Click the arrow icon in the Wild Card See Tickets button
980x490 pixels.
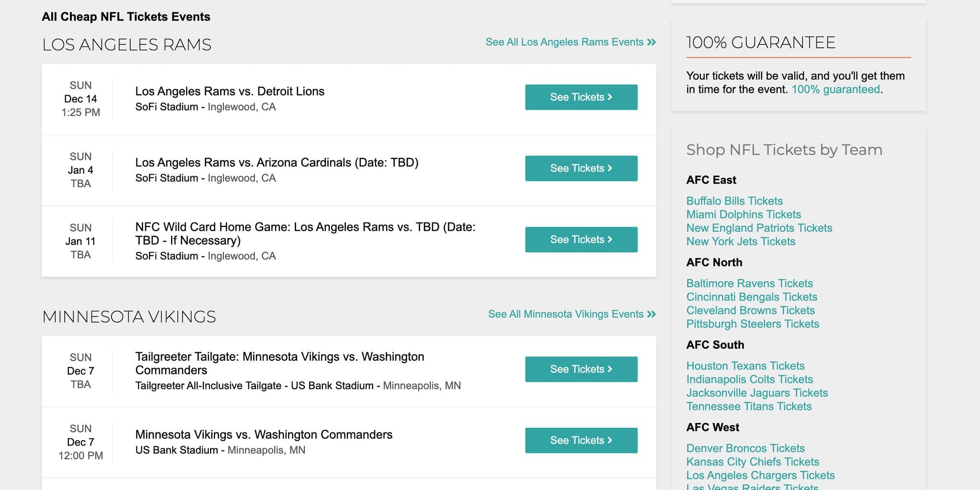(x=608, y=239)
